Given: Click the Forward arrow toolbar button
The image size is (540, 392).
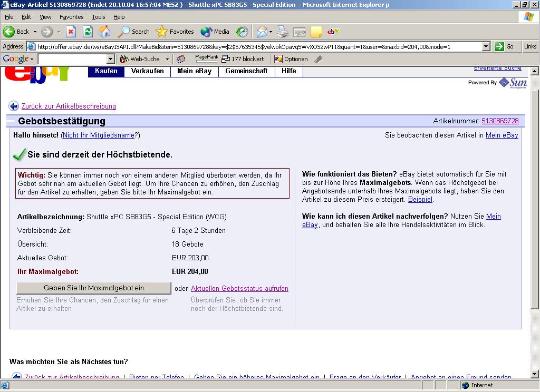Looking at the screenshot, I should (47, 32).
